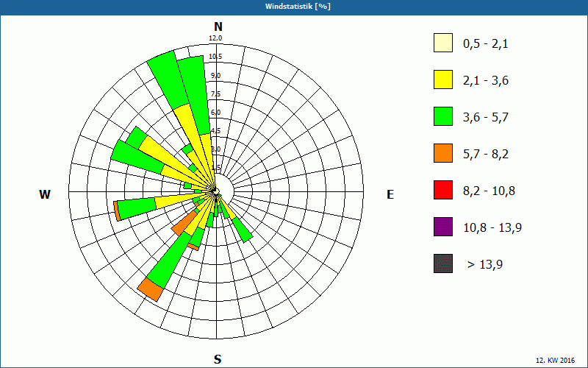This screenshot has height=368, width=588.
Task: Click the S compass label
Action: click(x=218, y=359)
